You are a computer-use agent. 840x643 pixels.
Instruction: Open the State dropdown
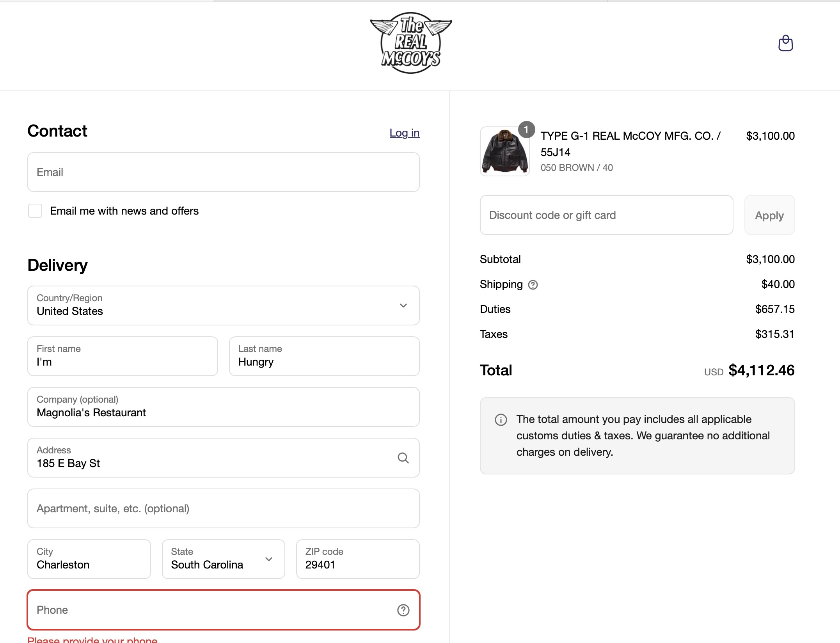point(224,559)
